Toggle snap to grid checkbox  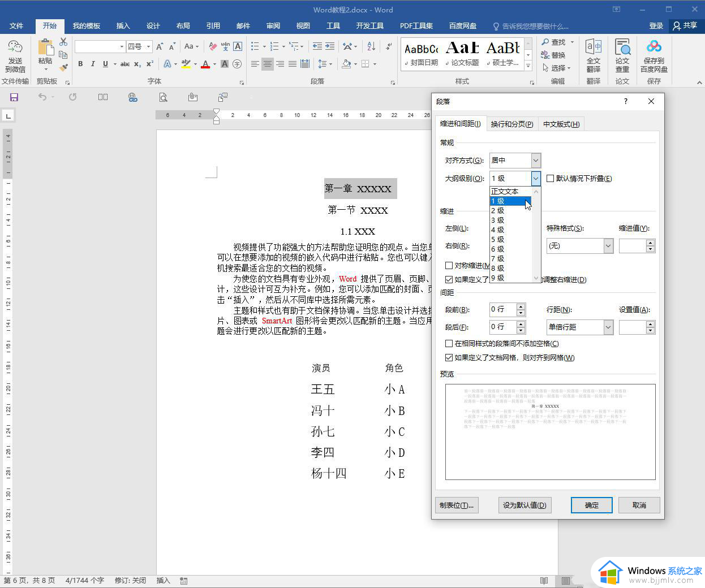[449, 357]
